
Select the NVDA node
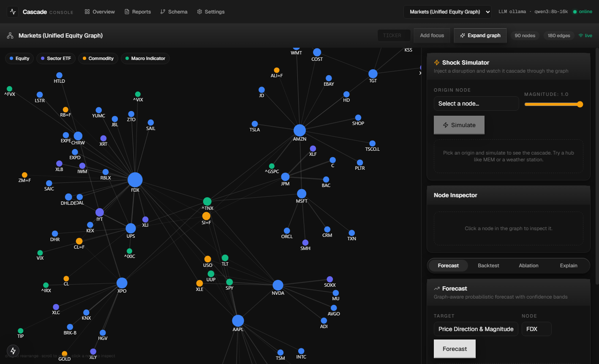(278, 285)
